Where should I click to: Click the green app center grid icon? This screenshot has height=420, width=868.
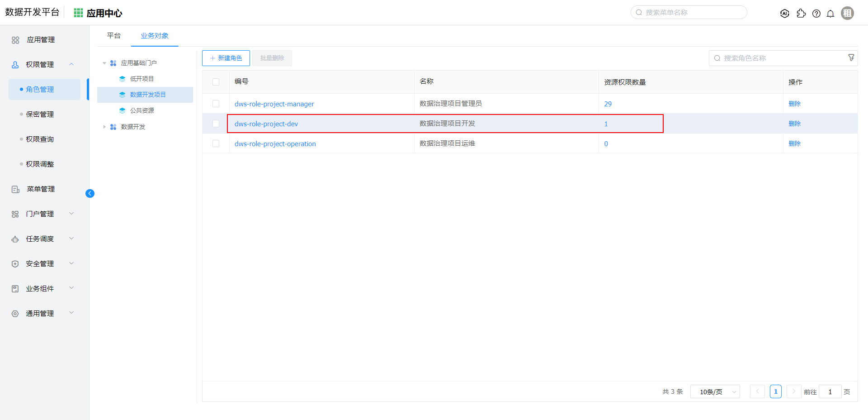78,13
